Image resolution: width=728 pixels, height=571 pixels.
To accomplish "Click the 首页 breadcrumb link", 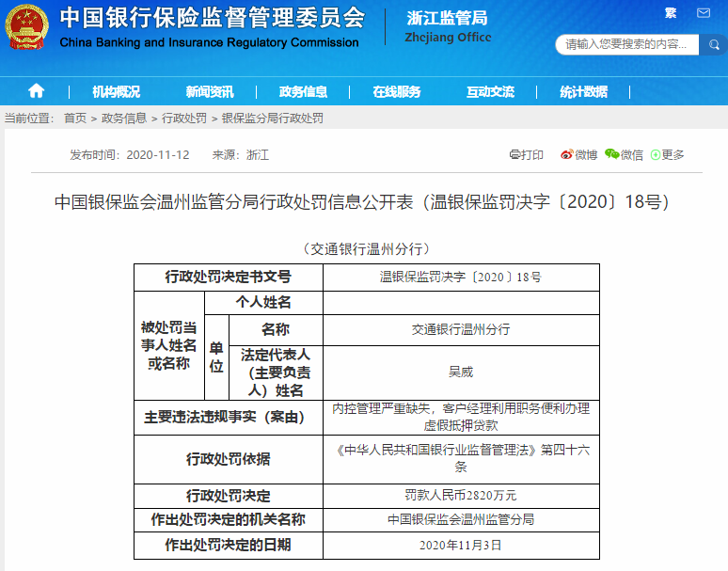I will [75, 119].
